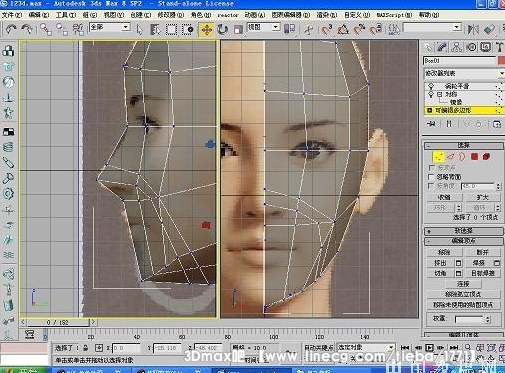Switch to the Hierarchy command panel tab
The width and height of the screenshot is (505, 373).
click(456, 47)
